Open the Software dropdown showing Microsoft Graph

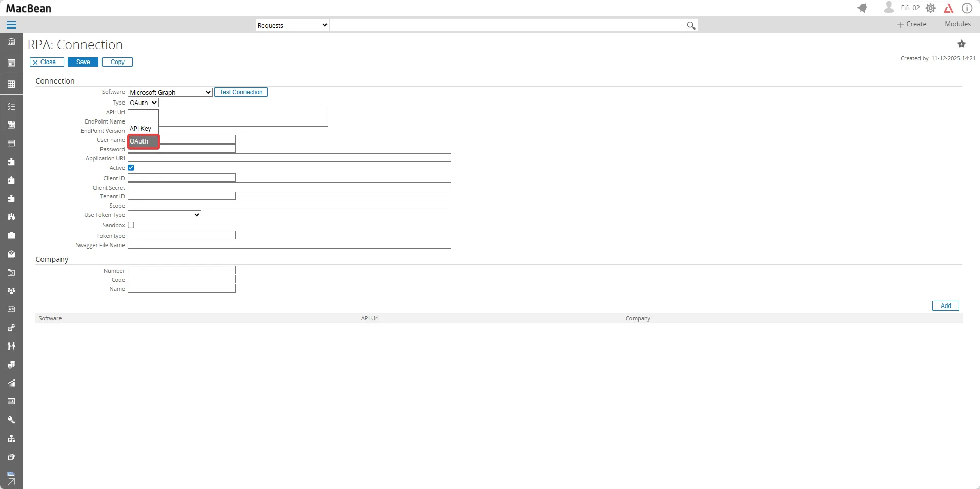(x=169, y=92)
